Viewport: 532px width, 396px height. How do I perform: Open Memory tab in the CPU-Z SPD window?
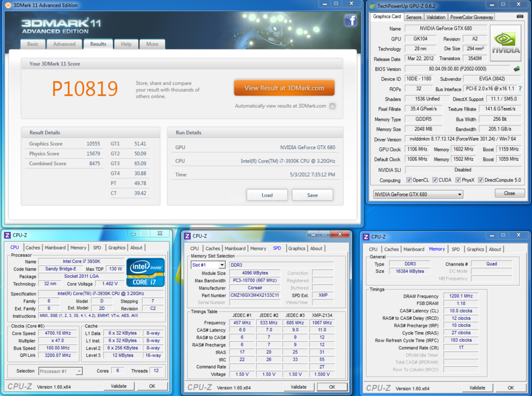coord(258,249)
